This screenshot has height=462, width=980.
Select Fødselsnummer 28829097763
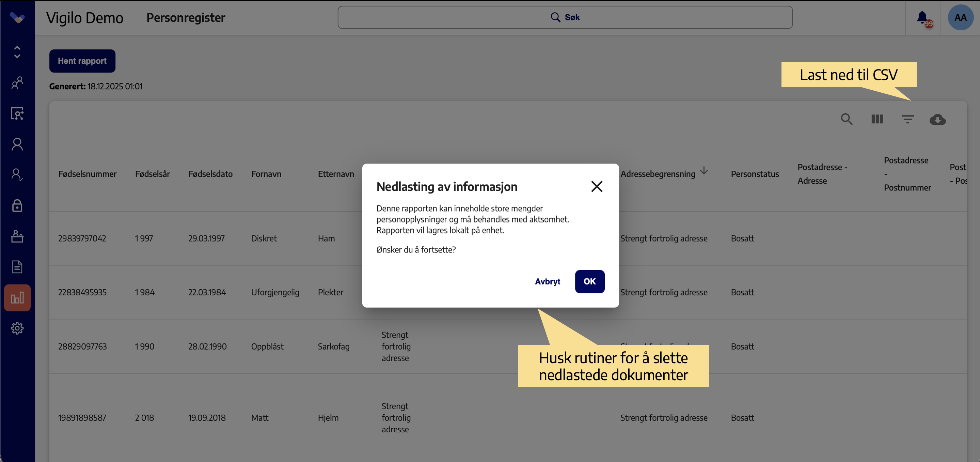click(82, 347)
